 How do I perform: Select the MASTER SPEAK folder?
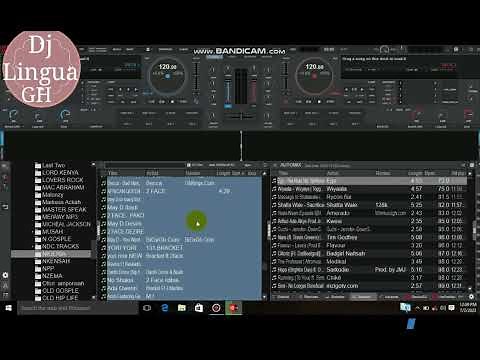(64, 210)
